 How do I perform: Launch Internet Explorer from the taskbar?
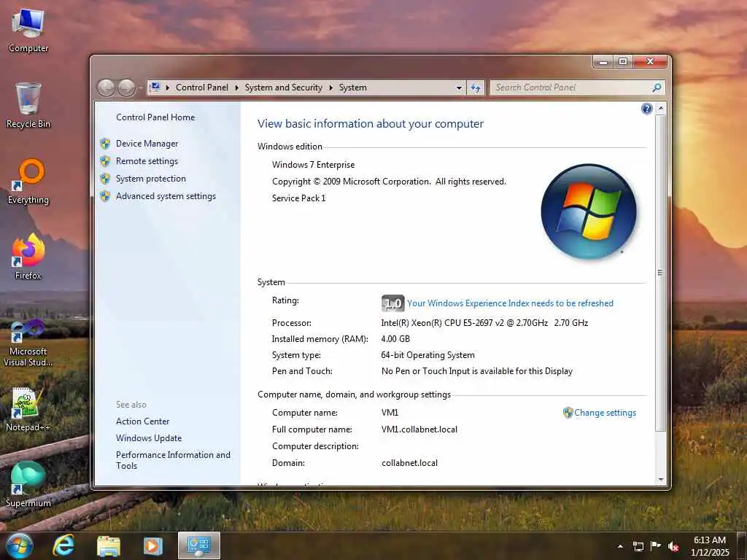coord(64,545)
